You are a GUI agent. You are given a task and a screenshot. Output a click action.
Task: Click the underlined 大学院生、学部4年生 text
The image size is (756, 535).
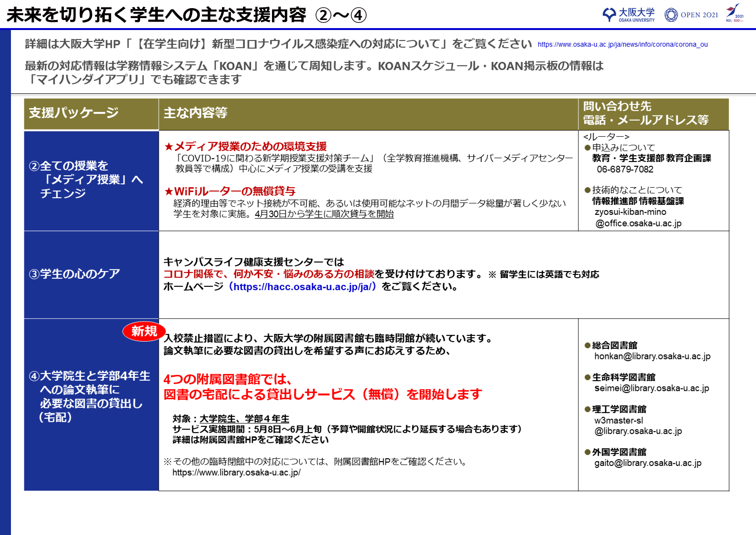(x=244, y=419)
